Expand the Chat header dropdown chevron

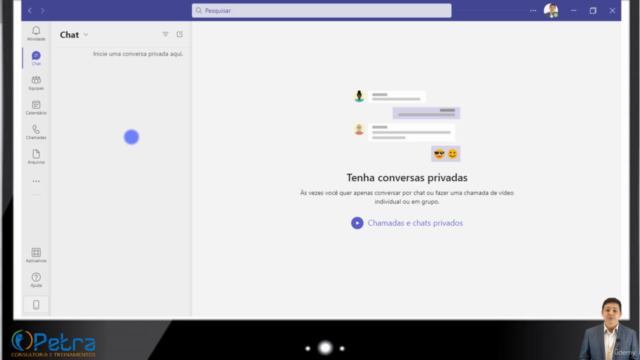(86, 35)
